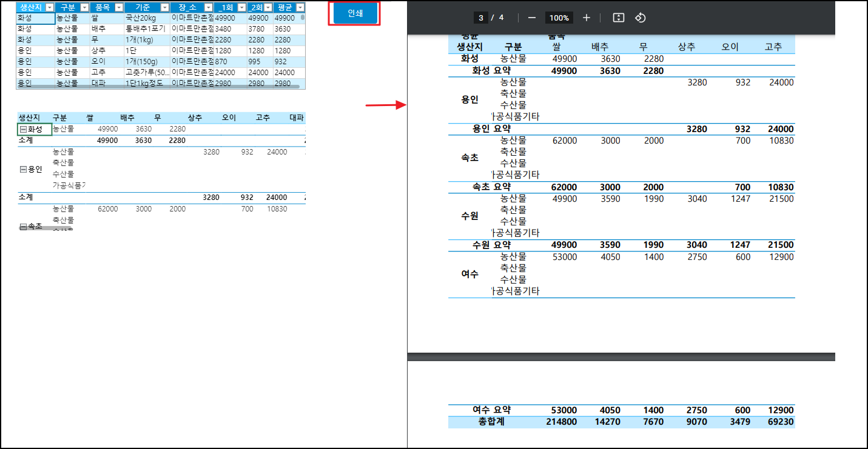Collapse the 속초 pivot row group
The width and height of the screenshot is (868, 449).
coord(23,227)
